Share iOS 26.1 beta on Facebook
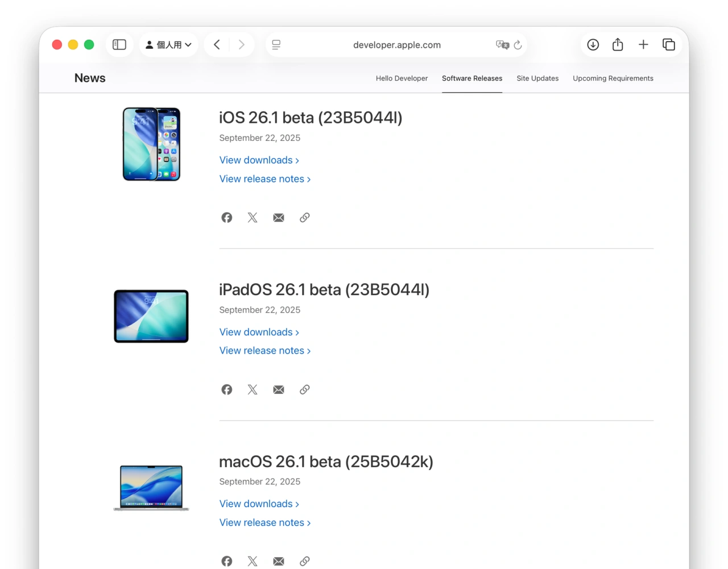Viewport: 728px width, 569px height. (x=226, y=217)
